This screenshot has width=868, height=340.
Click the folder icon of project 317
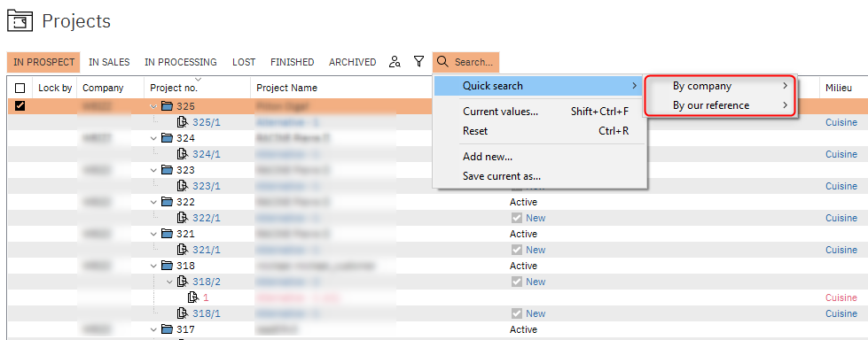(x=167, y=329)
